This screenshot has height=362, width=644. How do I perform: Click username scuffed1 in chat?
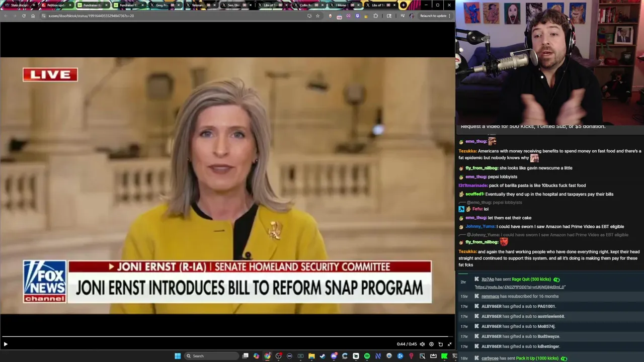[x=474, y=194]
